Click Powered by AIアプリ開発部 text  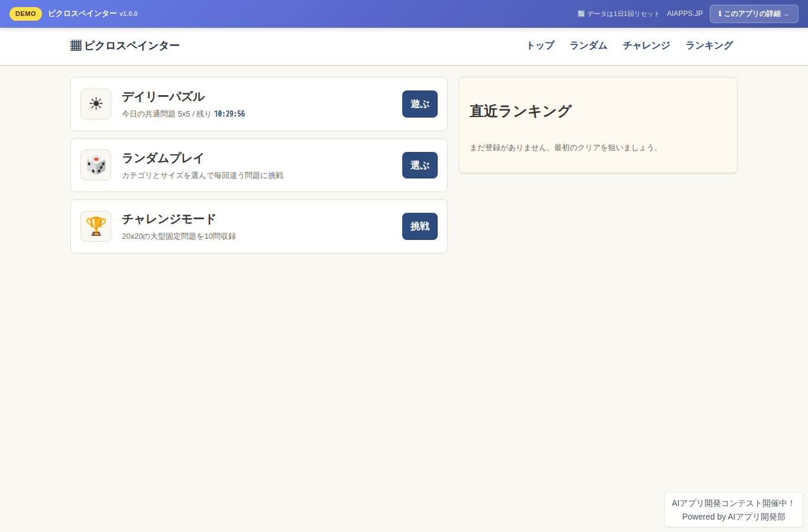coord(733,517)
